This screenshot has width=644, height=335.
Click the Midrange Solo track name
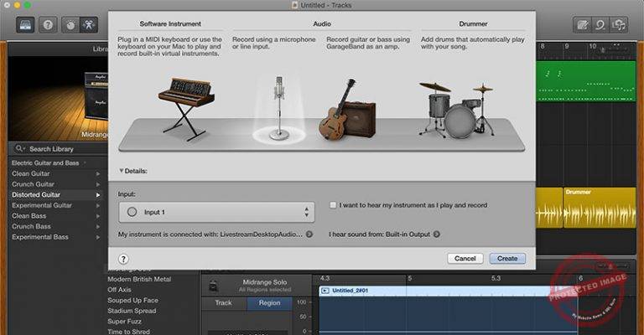(264, 282)
